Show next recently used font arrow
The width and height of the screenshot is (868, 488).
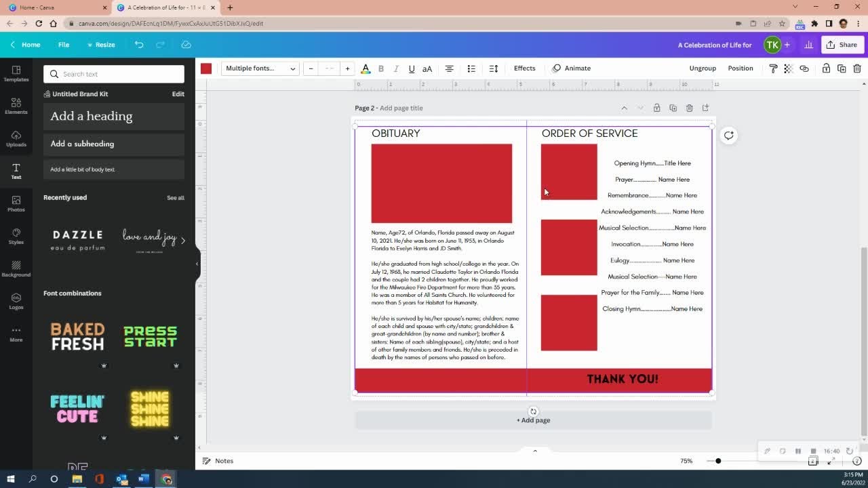[x=182, y=240]
